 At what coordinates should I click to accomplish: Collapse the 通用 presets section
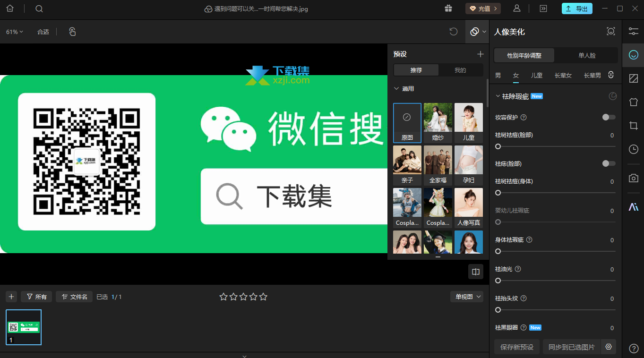[397, 88]
